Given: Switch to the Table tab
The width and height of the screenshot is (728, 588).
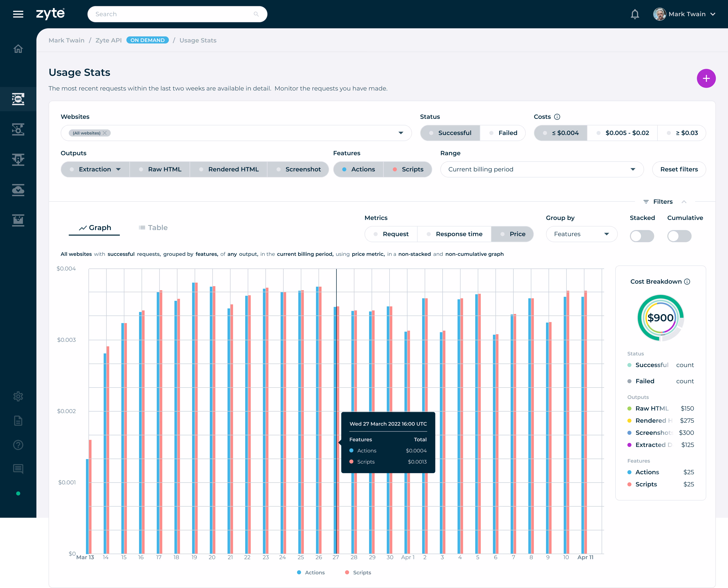Looking at the screenshot, I should tap(153, 228).
